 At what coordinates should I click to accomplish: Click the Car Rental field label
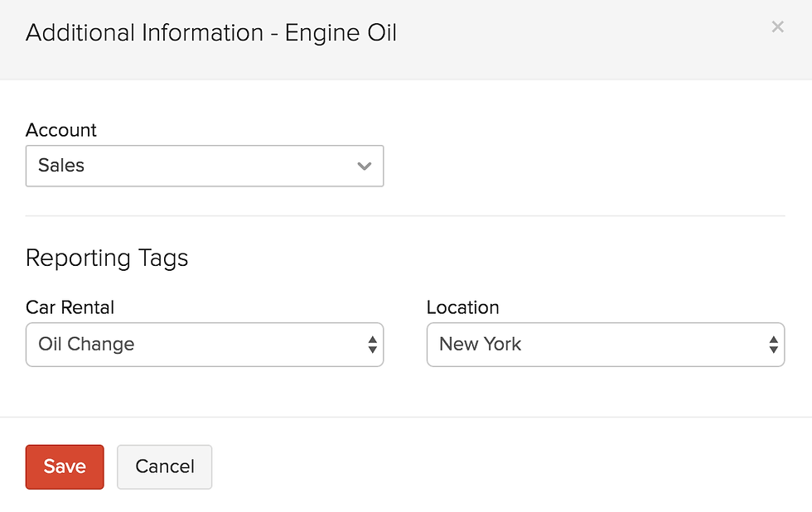point(70,307)
